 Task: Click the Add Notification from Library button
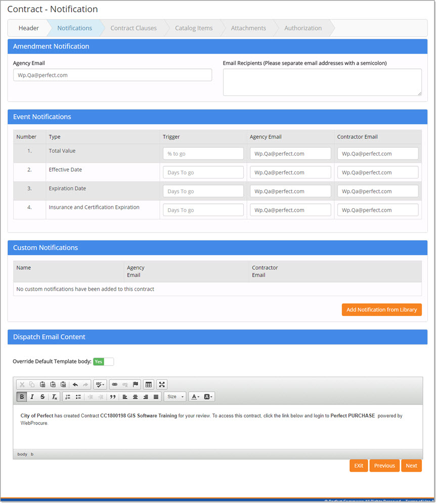click(x=381, y=310)
